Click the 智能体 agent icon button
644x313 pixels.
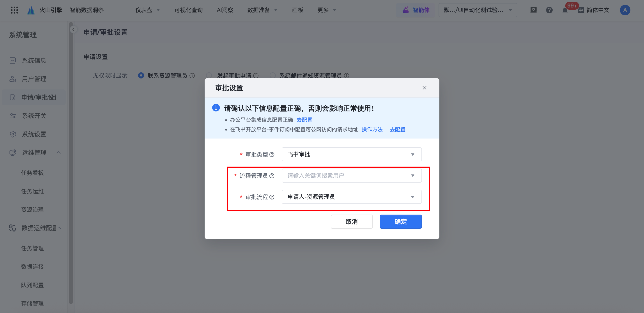click(x=416, y=10)
